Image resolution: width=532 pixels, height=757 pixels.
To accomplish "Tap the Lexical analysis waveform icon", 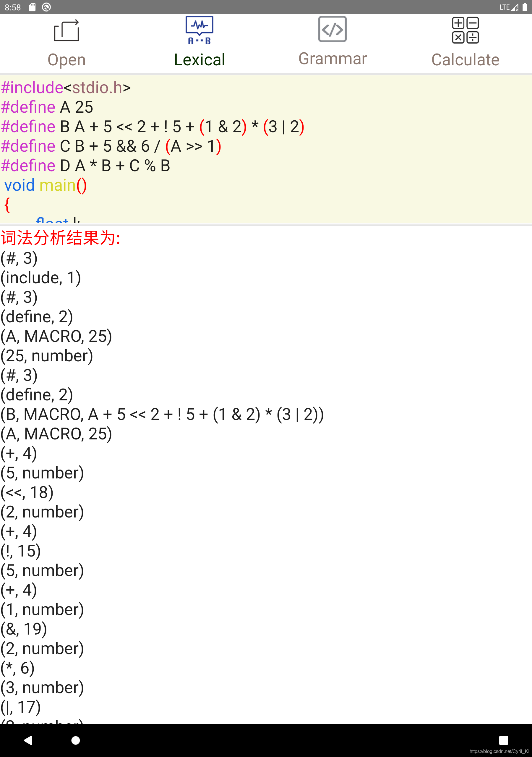I will pos(199,30).
